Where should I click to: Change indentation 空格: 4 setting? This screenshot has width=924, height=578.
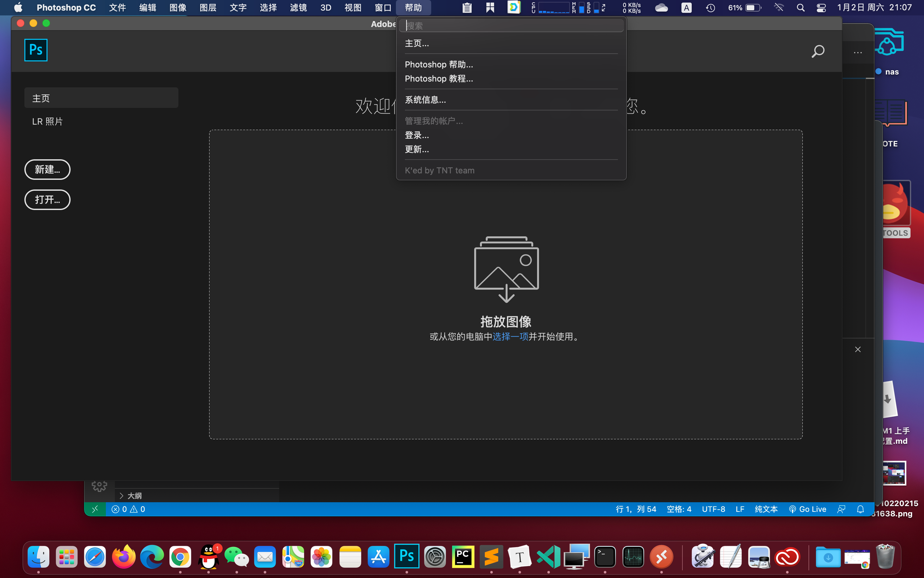pyautogui.click(x=679, y=509)
